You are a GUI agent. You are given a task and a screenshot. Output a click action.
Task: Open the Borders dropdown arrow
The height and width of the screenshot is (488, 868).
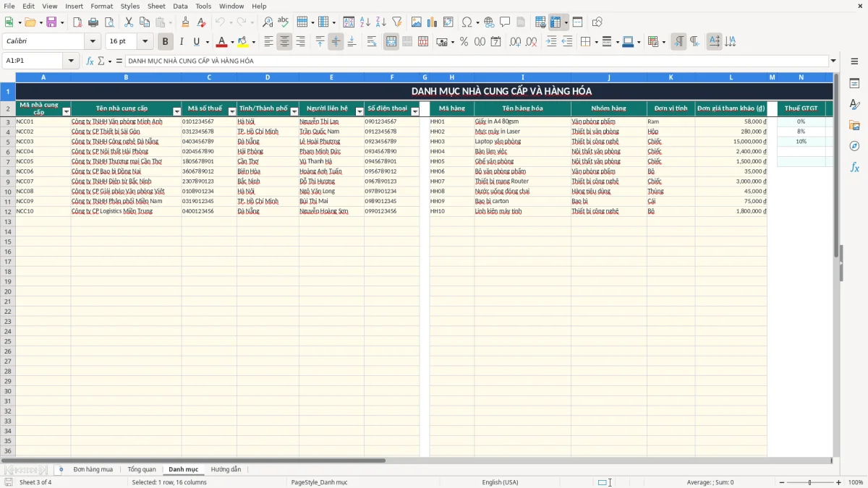(x=598, y=42)
